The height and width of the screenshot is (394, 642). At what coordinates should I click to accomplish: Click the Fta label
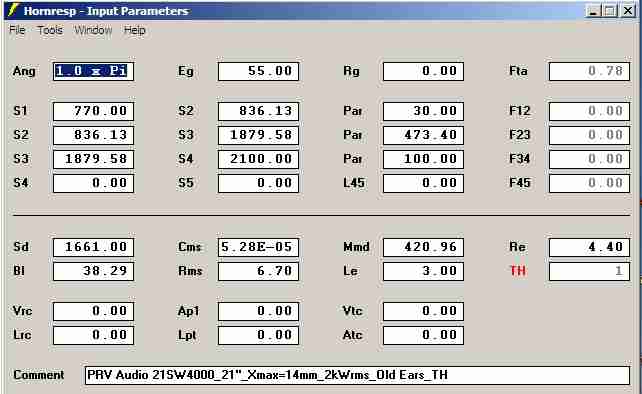coord(518,71)
